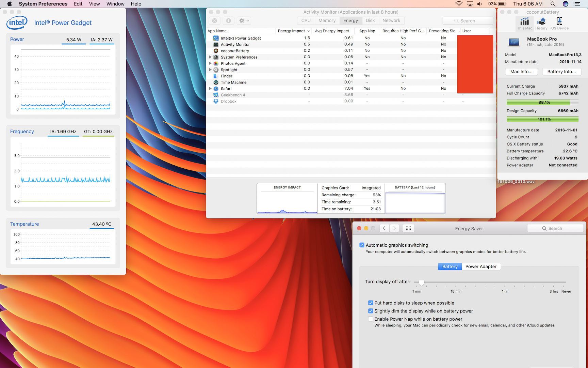Click the Intel(R) Power Gadget row icon

click(x=216, y=38)
